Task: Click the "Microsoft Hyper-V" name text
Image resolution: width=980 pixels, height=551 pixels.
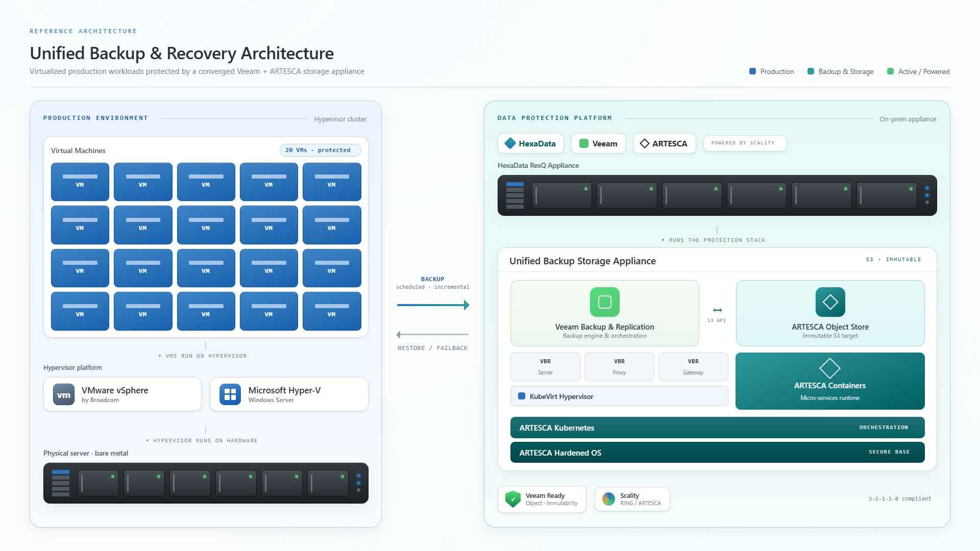Action: [284, 390]
